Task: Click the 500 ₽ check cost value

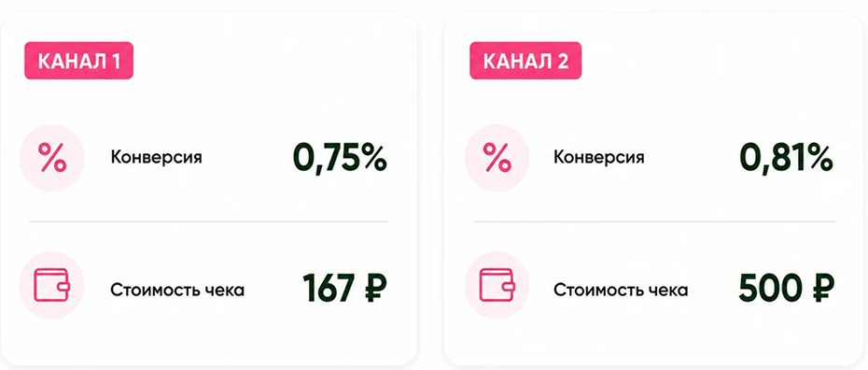Action: click(x=787, y=288)
